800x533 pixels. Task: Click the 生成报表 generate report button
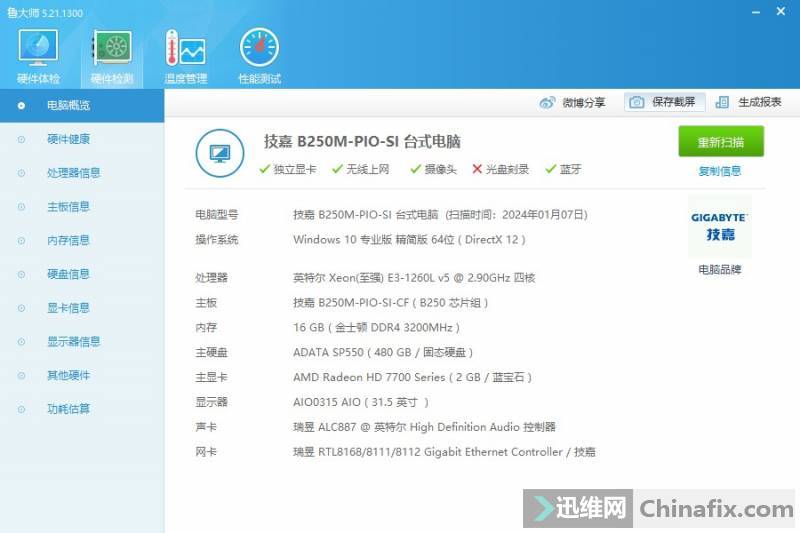(748, 103)
